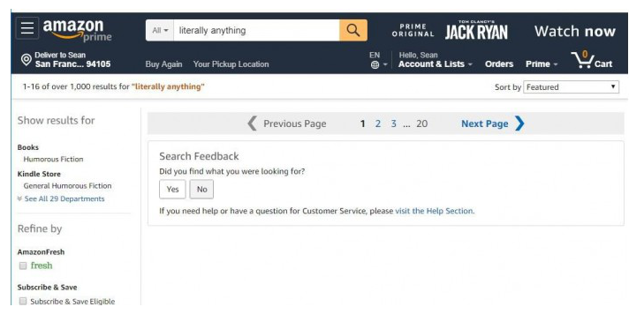Click the Amazon Prime logo
Screen dimensions: 644x322
click(77, 30)
